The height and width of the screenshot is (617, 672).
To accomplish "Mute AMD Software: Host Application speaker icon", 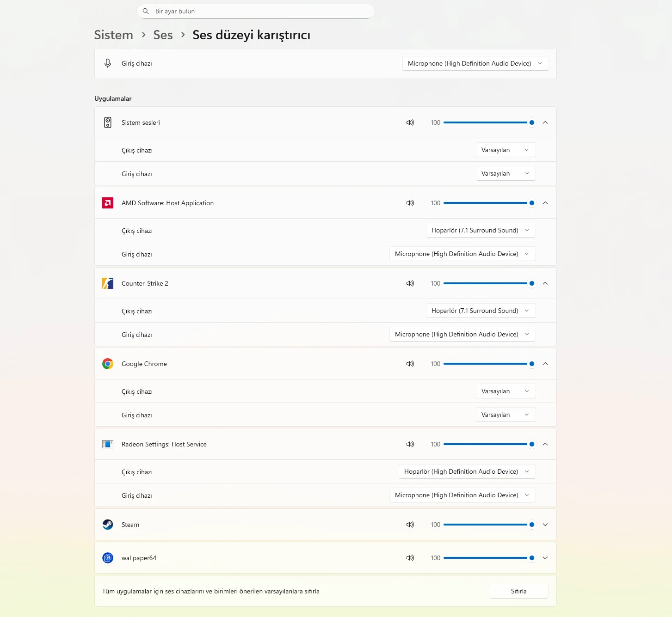I will (x=410, y=203).
